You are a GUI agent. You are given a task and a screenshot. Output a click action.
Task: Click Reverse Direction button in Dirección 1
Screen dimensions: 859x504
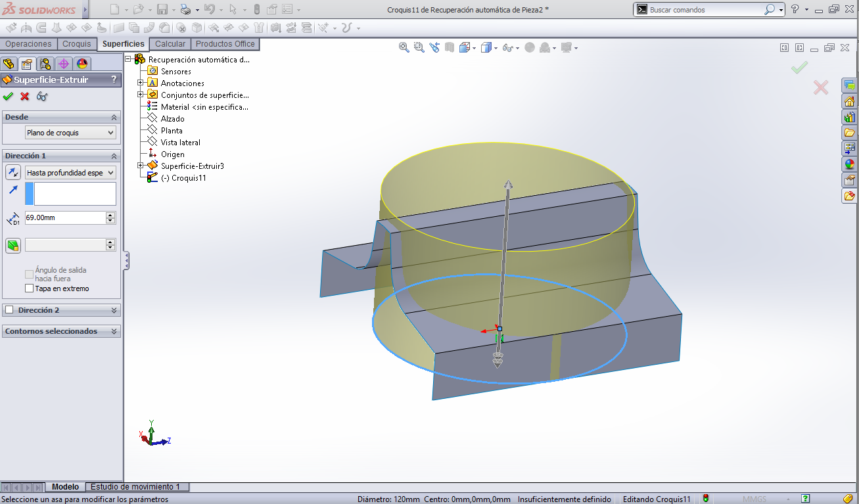(13, 172)
